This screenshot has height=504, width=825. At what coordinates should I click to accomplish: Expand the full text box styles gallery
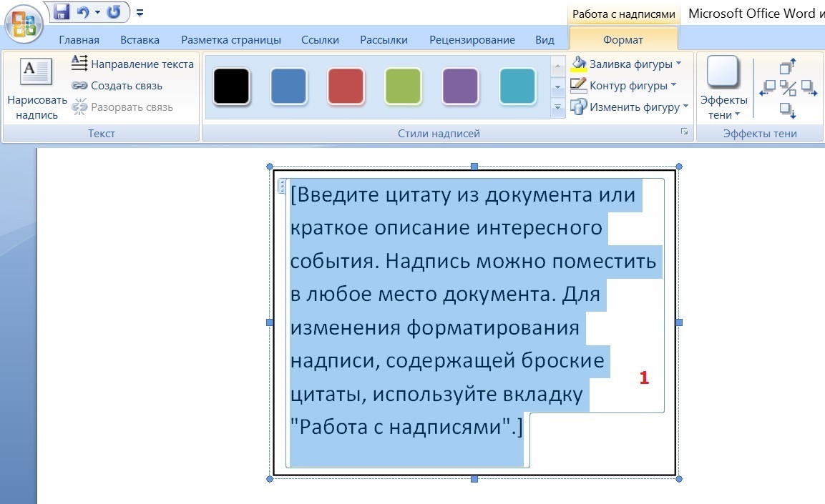click(557, 108)
